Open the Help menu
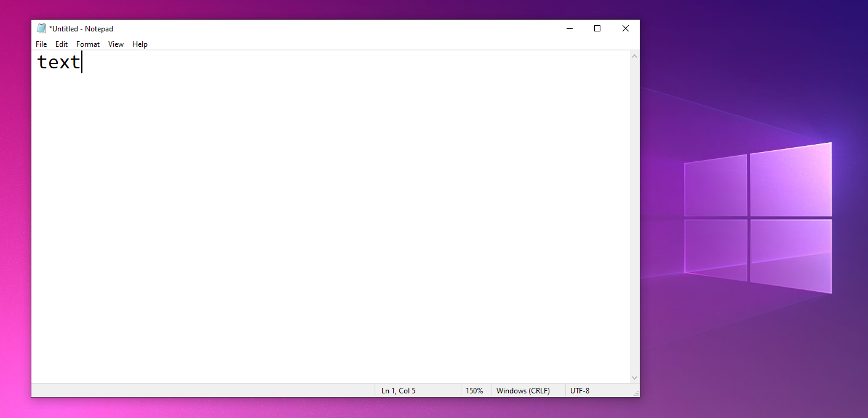The width and height of the screenshot is (868, 418). [x=140, y=44]
